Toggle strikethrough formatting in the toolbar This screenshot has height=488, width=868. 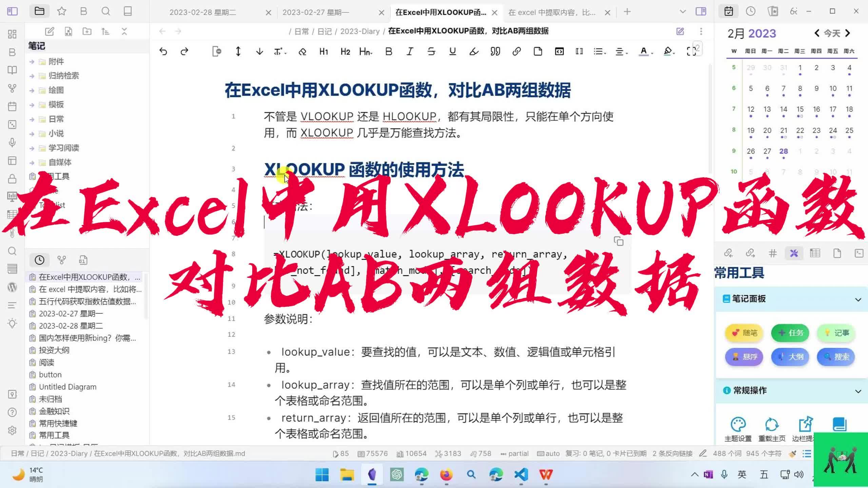click(x=431, y=51)
